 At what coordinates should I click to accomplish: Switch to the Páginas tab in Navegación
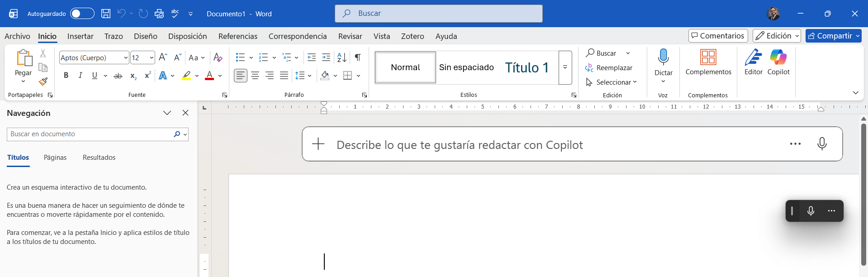coord(55,158)
